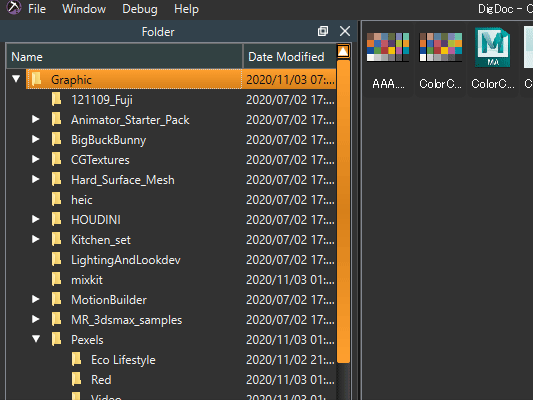Screen dimensions: 533x400
Task: Click the Graphic folder icon
Action: coord(37,80)
